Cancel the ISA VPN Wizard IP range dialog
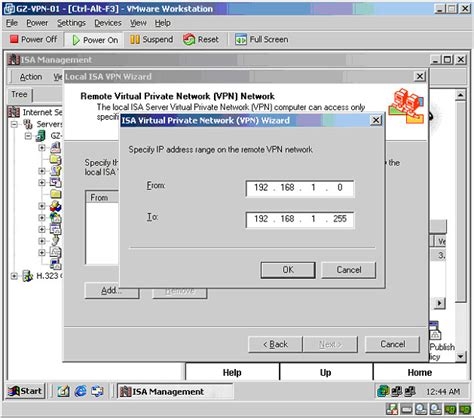Image resolution: width=474 pixels, height=418 pixels. point(349,270)
